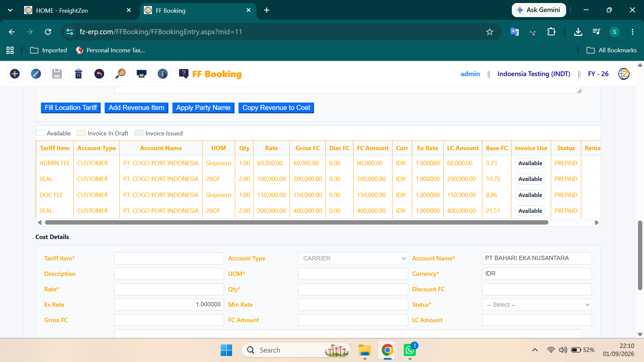Expand the tab search chevron in Chrome

click(x=10, y=10)
